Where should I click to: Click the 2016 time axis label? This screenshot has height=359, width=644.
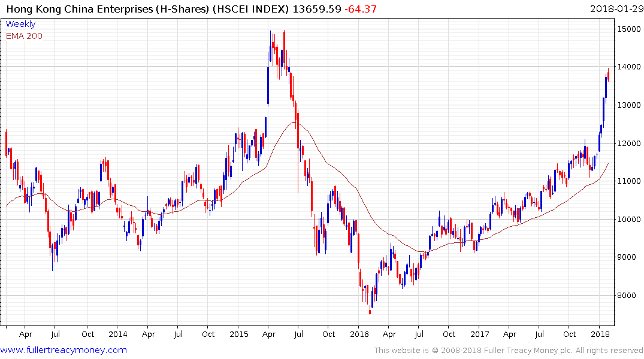point(359,334)
